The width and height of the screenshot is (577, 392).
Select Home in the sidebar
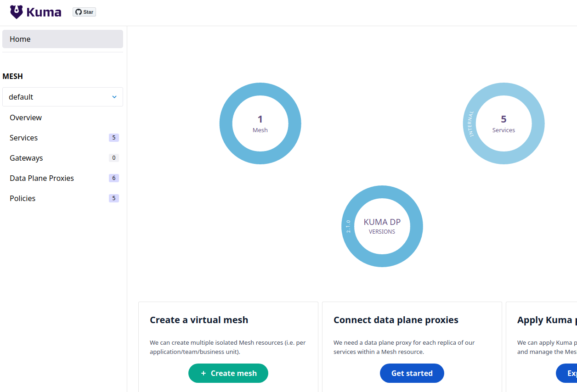pos(20,39)
